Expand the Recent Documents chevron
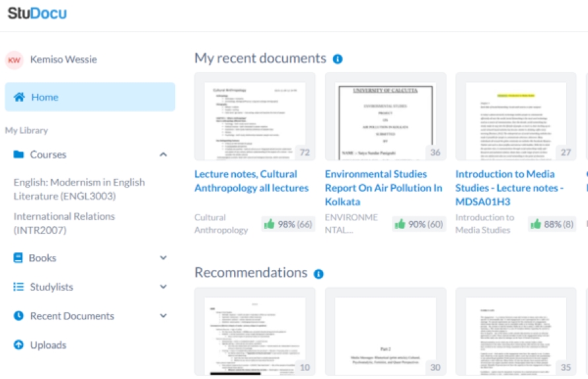 coord(163,316)
